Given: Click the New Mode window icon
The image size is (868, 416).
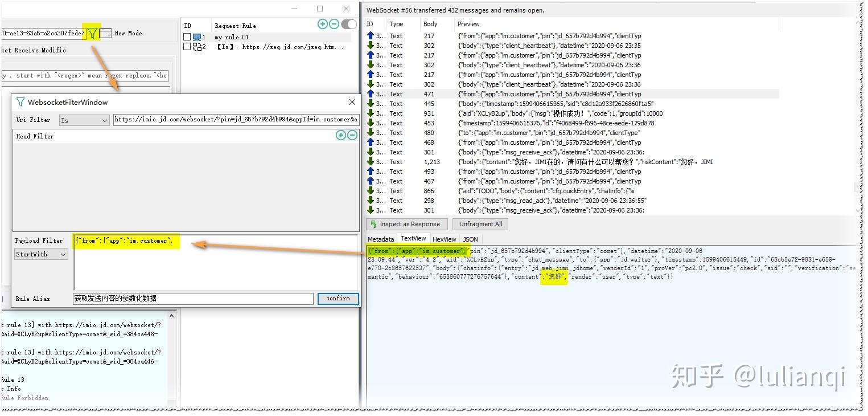Looking at the screenshot, I should [105, 34].
